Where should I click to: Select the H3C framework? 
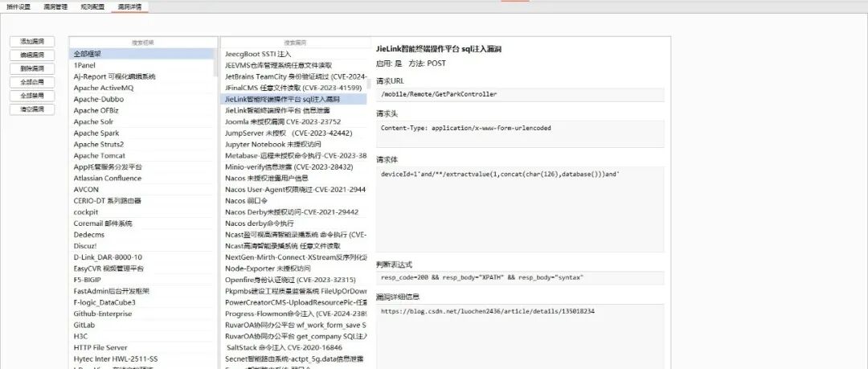point(141,336)
